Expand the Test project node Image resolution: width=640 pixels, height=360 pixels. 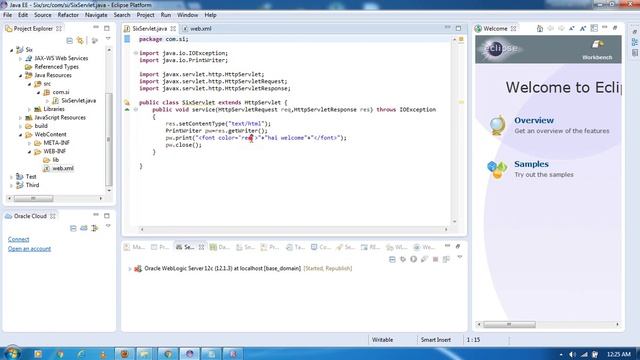(11, 177)
